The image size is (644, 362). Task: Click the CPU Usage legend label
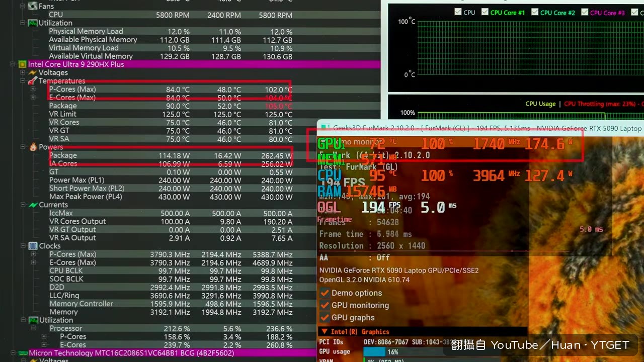(540, 104)
